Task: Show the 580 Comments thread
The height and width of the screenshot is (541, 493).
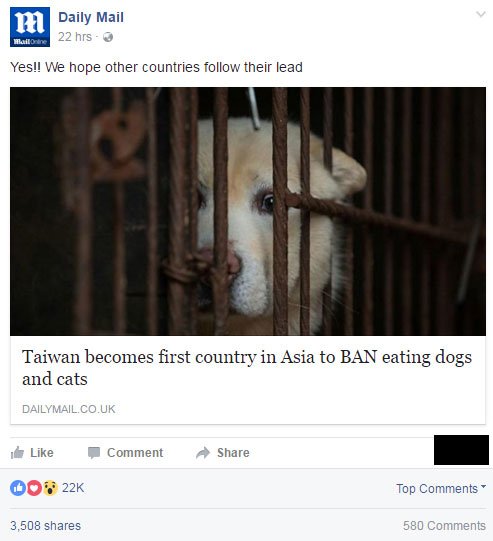Action: tap(444, 526)
